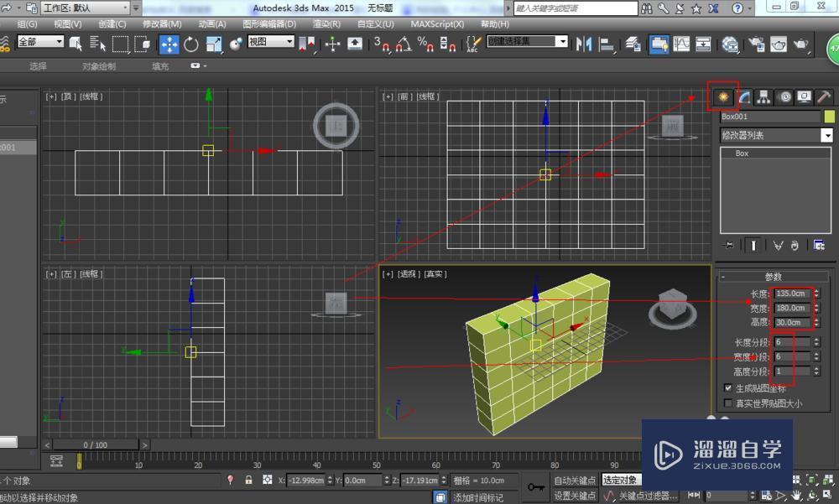Click Remove Modifier trash icon
Image resolution: width=839 pixels, height=504 pixels.
point(795,246)
